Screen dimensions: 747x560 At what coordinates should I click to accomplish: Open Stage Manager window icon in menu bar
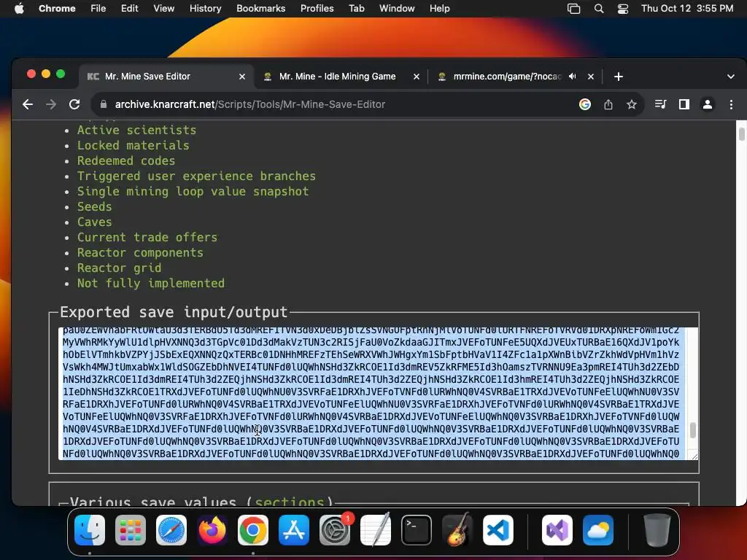[x=573, y=9]
